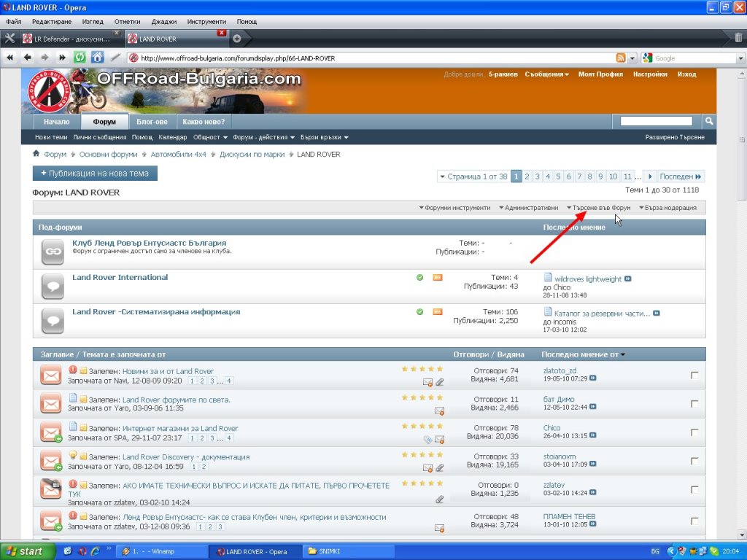Tick checkbox for АКО ИМАТЕ ТЕХНИЧЕСКИ ВЪПРОС thread
Image resolution: width=747 pixels, height=560 pixels.
pyautogui.click(x=694, y=489)
